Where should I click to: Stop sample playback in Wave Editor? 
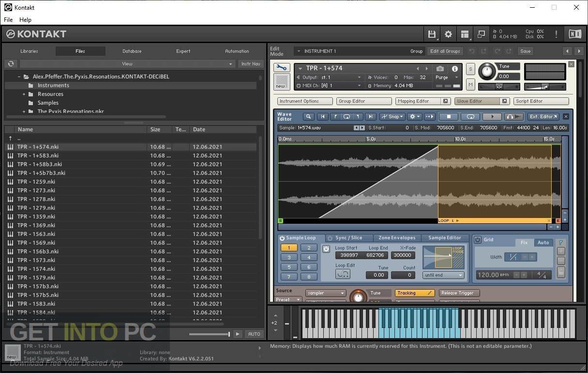tap(449, 116)
